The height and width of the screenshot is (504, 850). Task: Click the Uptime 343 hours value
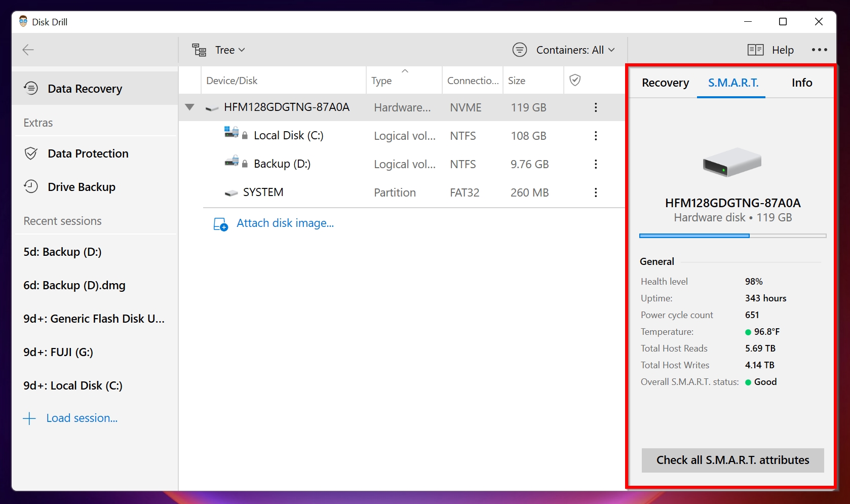click(x=765, y=298)
